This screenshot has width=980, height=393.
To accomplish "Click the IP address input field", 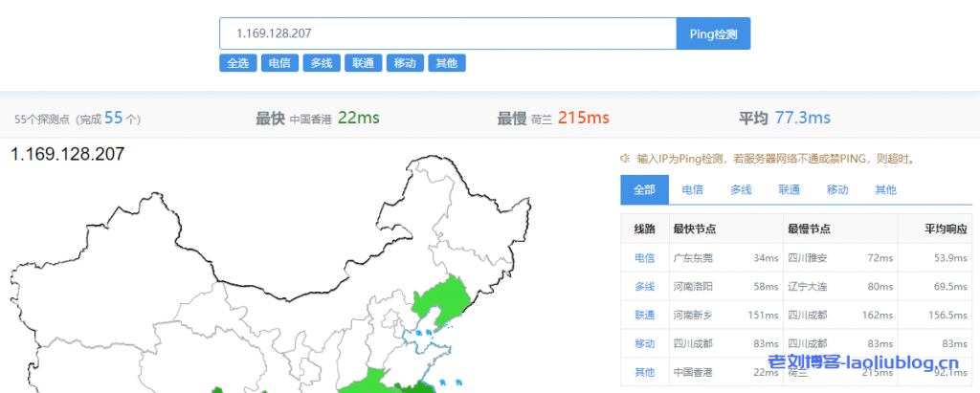I will point(448,33).
